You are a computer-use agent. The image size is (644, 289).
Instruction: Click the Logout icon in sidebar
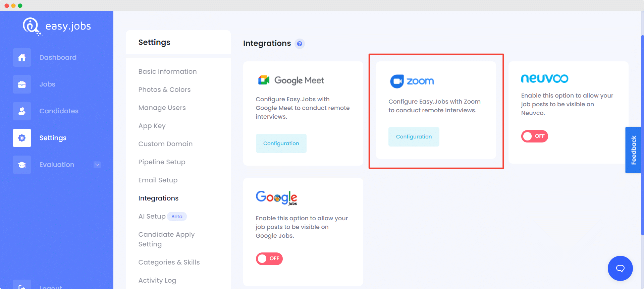pos(22,285)
